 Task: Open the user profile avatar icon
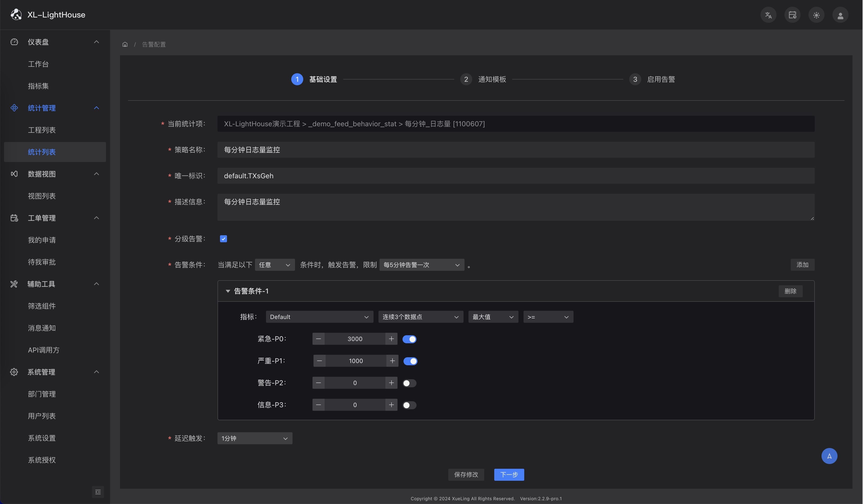pyautogui.click(x=840, y=15)
